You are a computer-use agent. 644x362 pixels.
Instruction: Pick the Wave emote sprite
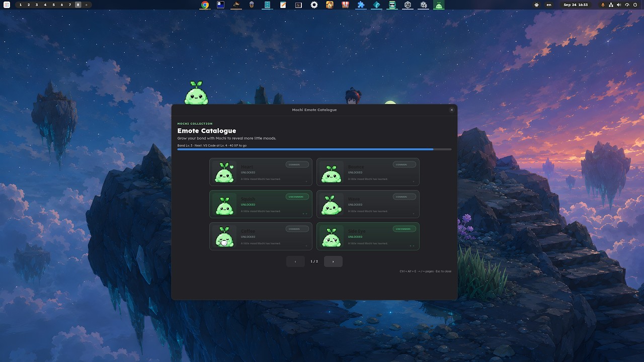332,204
